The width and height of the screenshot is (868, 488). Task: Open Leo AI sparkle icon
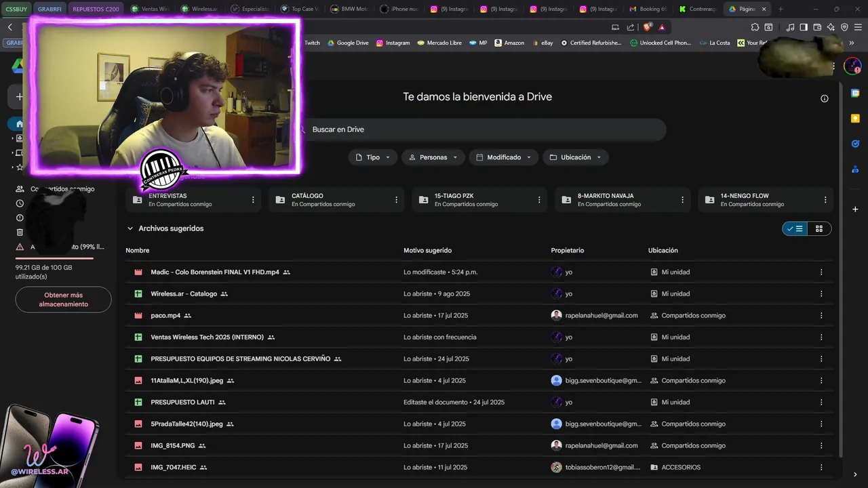pos(831,27)
